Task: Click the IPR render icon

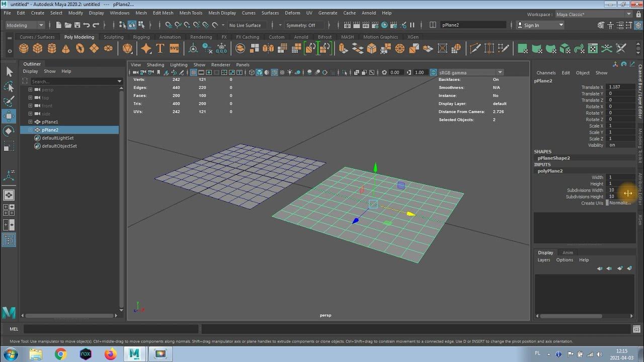Action: (366, 25)
